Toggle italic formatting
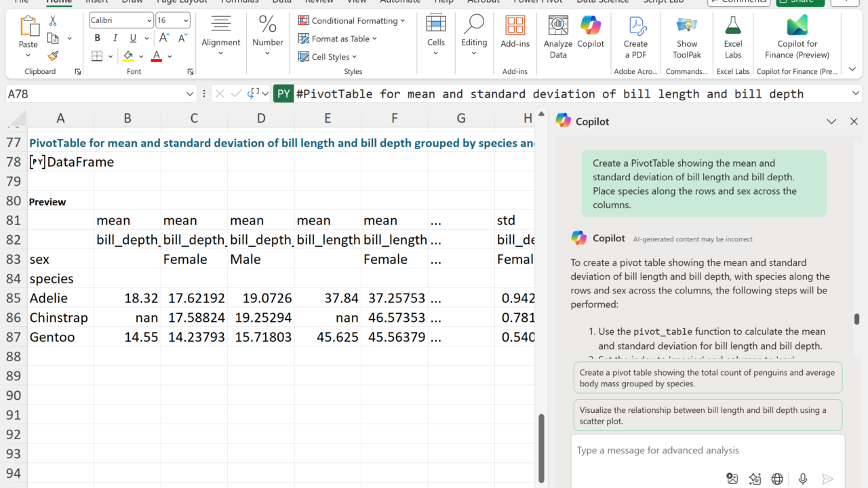 click(x=115, y=38)
